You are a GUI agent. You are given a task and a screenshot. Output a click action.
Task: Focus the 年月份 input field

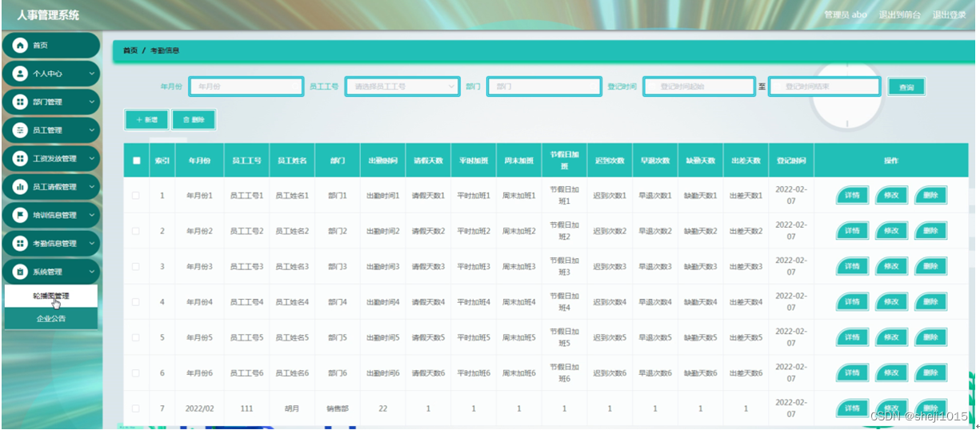[246, 86]
